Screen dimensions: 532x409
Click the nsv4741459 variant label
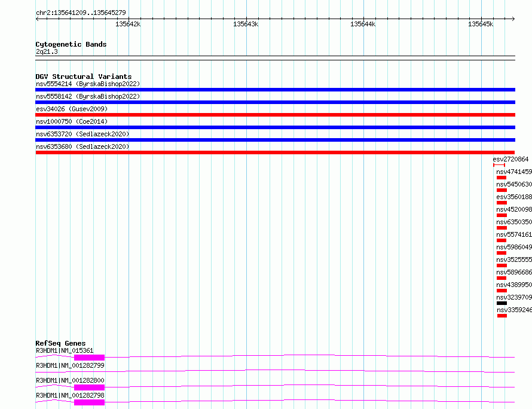514,172
